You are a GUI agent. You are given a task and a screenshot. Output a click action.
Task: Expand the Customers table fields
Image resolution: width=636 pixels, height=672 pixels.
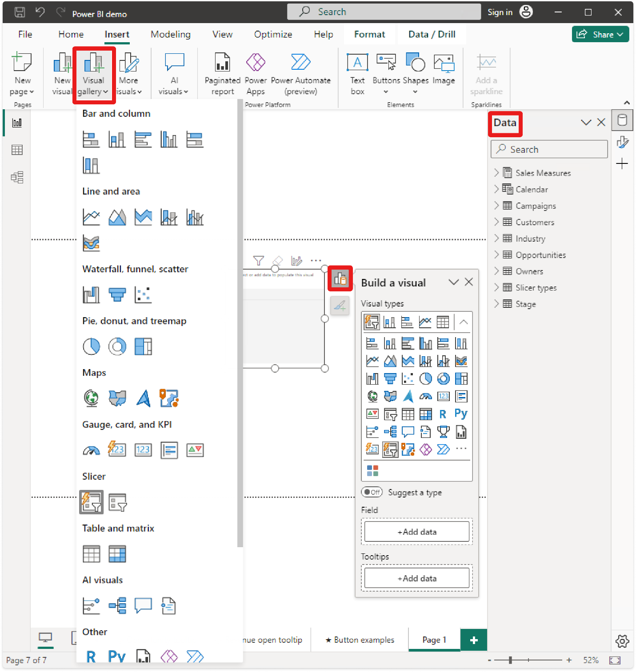click(x=496, y=222)
